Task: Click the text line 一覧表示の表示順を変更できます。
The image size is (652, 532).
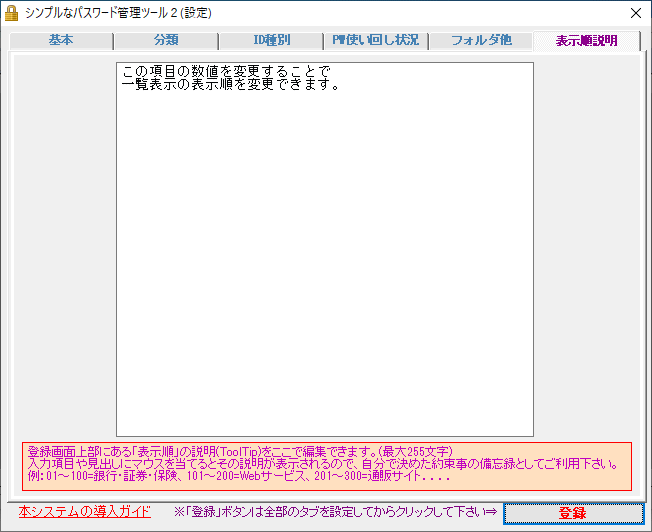Action: pos(231,84)
